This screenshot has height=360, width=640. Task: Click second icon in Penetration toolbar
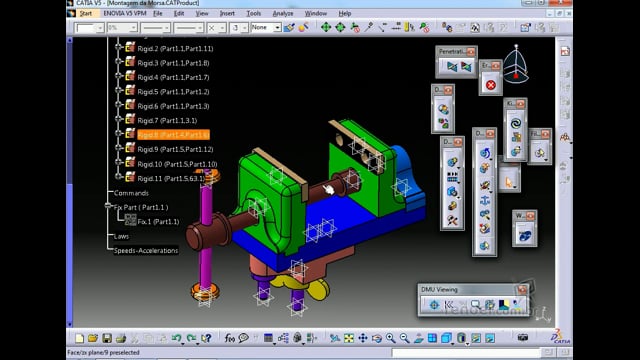pos(465,66)
